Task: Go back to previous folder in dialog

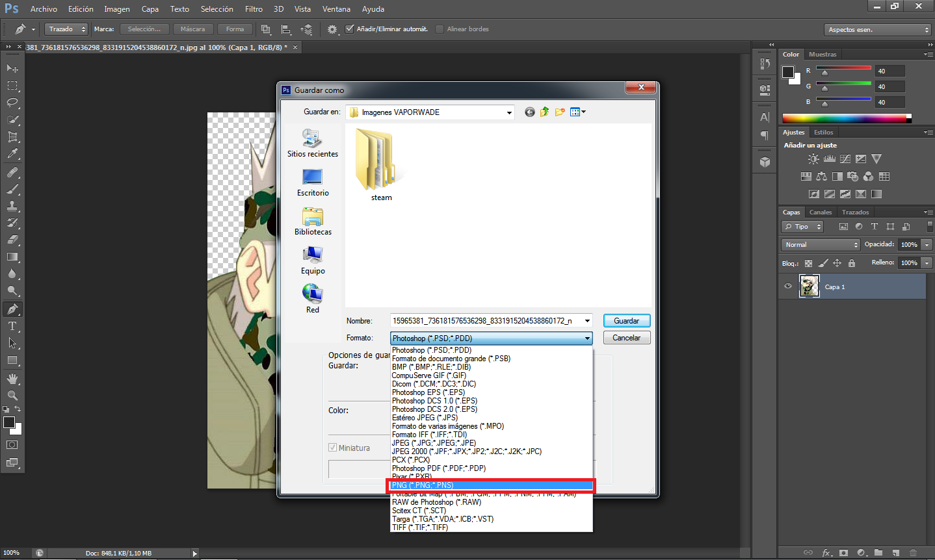Action: (x=530, y=112)
